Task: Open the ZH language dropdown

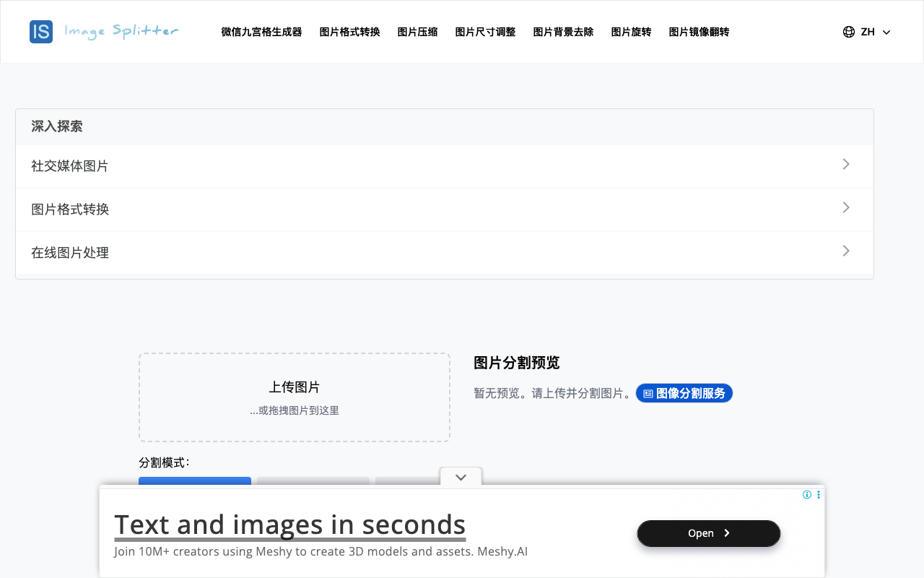Action: (867, 32)
